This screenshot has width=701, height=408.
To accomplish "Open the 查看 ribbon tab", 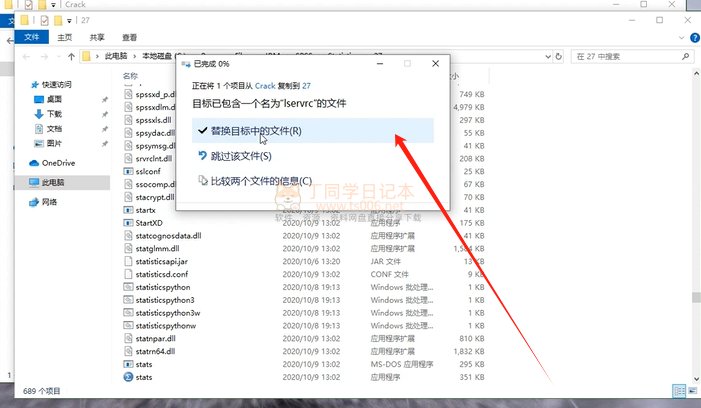I will pos(129,38).
